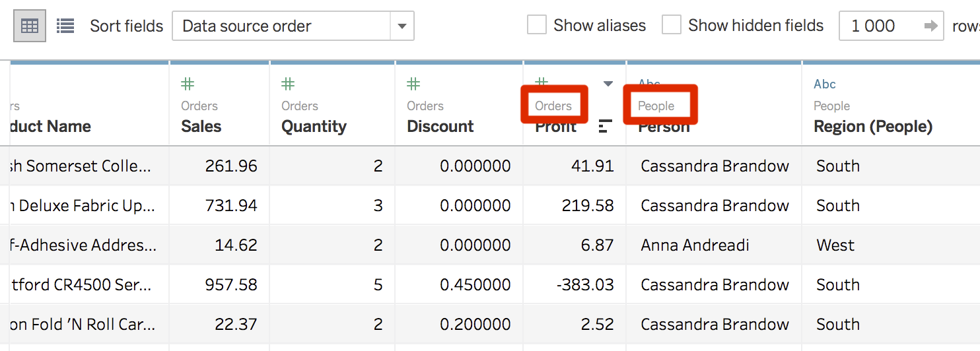Click the Quantity number data type icon

[288, 84]
